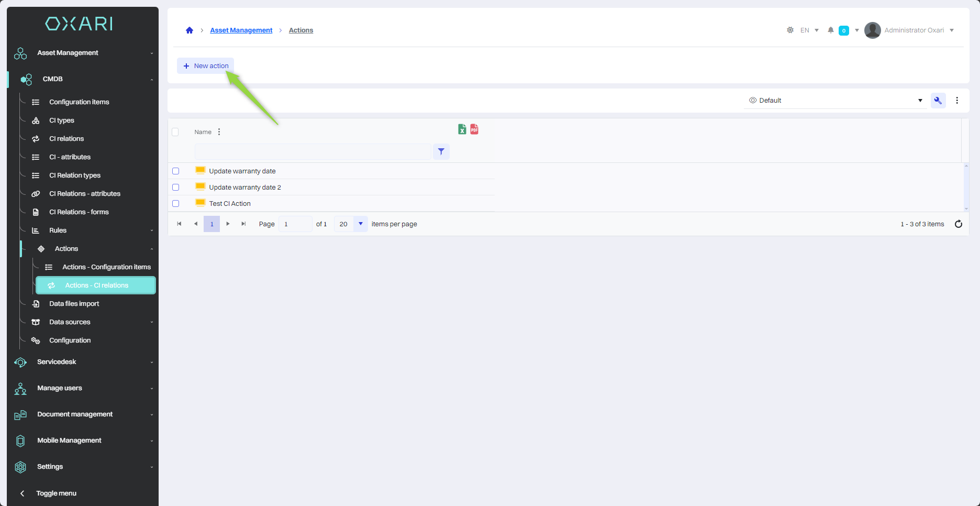This screenshot has height=506, width=980.
Task: Open Configuration items in sidebar
Action: pyautogui.click(x=79, y=102)
